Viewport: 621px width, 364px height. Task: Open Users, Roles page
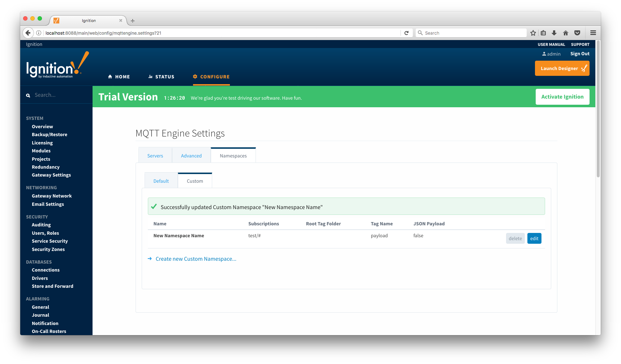tap(45, 233)
